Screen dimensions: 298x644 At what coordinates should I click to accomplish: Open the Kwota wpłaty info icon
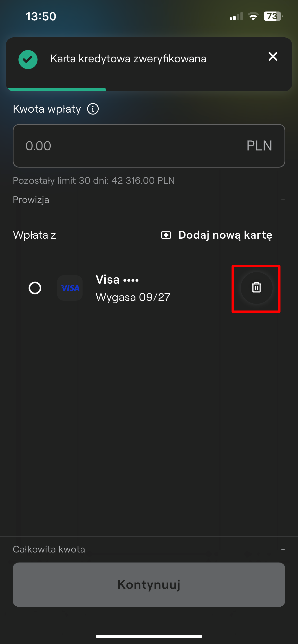pyautogui.click(x=93, y=109)
